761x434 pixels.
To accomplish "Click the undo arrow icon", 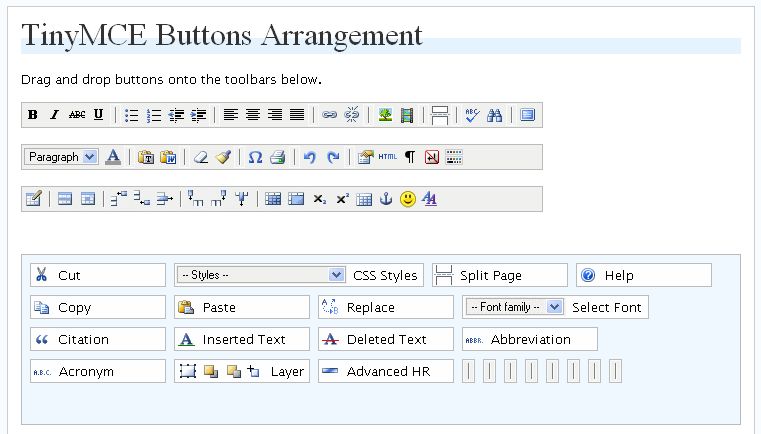I will click(310, 157).
